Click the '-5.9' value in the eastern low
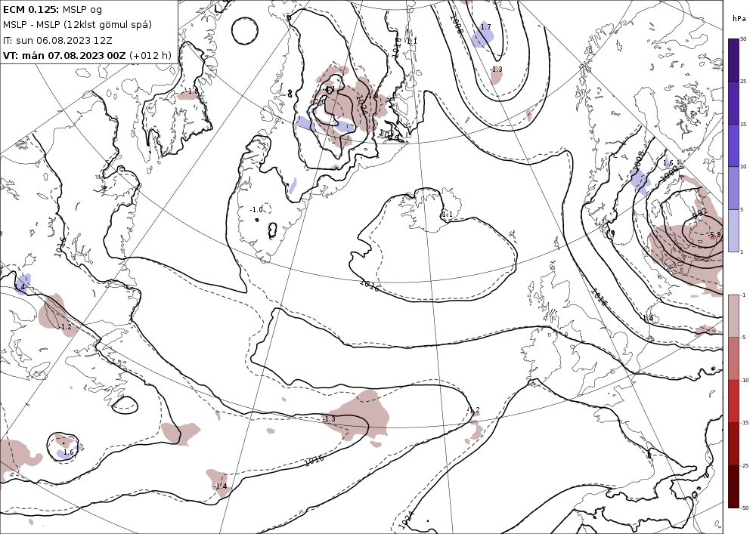The height and width of the screenshot is (534, 756). tap(714, 235)
